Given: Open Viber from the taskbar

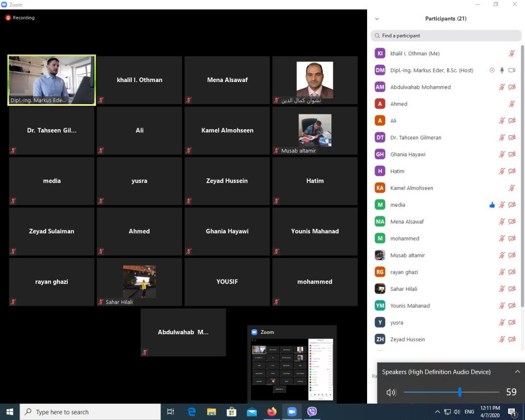Looking at the screenshot, I should 312,412.
